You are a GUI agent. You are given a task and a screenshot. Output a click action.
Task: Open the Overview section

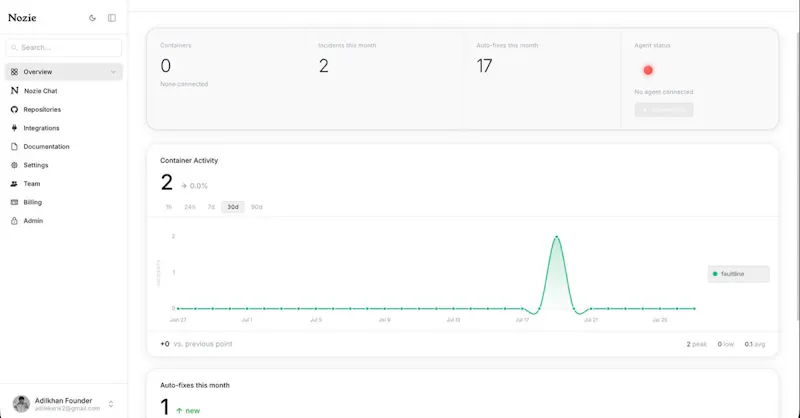click(x=64, y=72)
